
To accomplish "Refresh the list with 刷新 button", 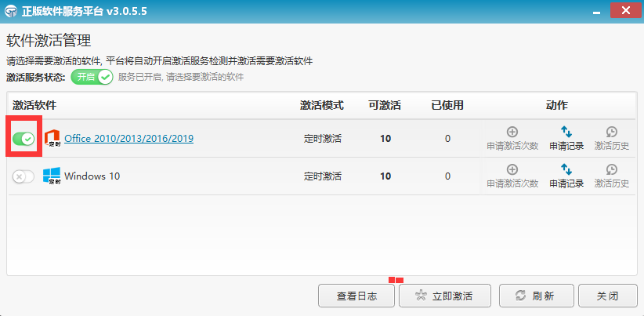I will point(535,296).
